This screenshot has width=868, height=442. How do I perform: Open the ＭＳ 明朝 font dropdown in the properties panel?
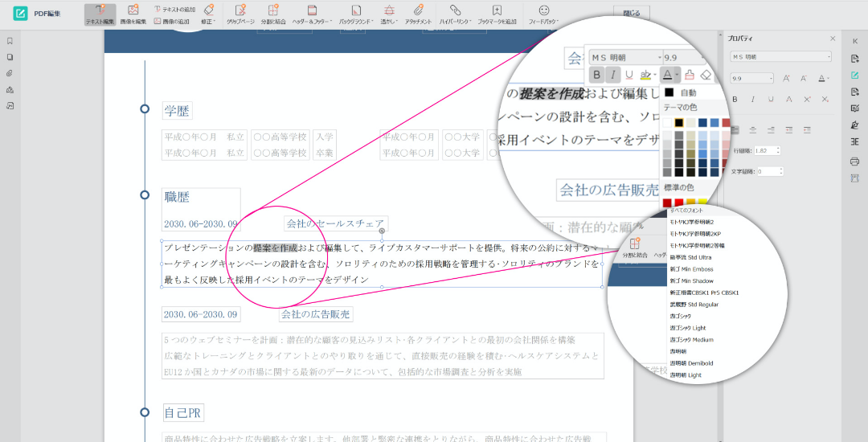781,57
